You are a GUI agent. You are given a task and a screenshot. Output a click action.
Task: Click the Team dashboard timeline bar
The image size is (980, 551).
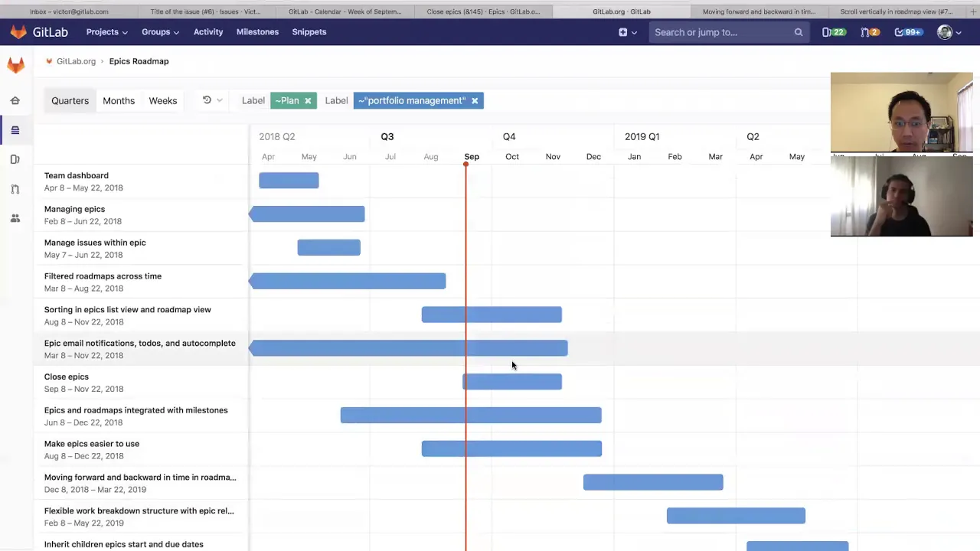pos(289,181)
